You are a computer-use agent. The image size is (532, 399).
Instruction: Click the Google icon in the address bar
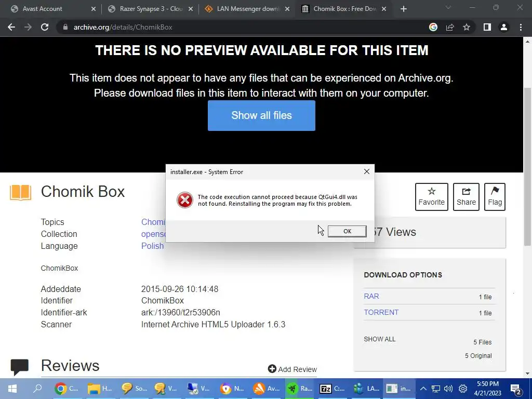tap(433, 27)
